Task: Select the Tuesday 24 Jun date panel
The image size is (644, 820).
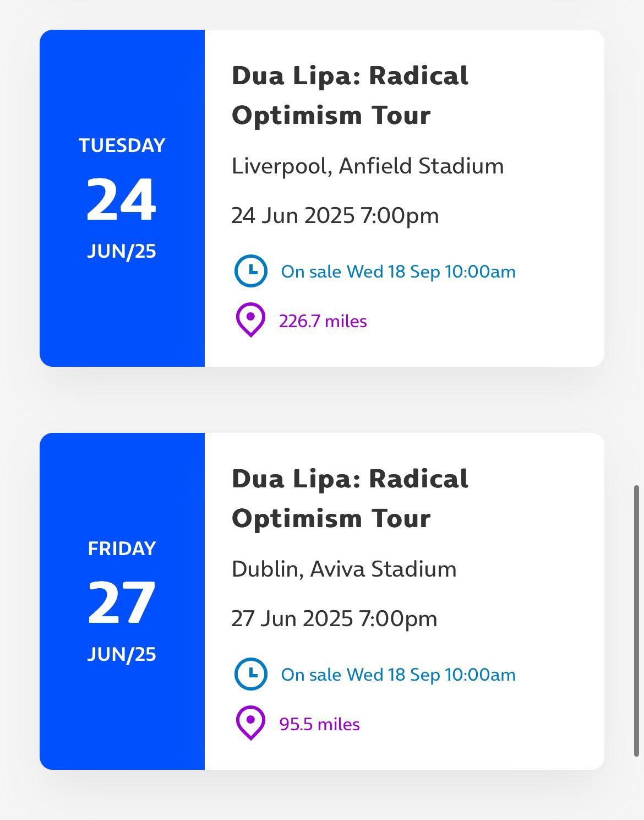Action: pos(122,198)
